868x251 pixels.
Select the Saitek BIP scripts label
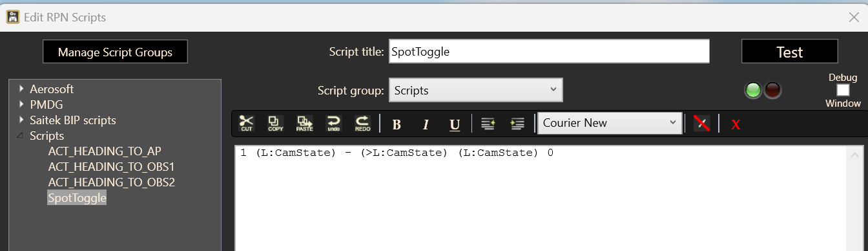(x=73, y=120)
